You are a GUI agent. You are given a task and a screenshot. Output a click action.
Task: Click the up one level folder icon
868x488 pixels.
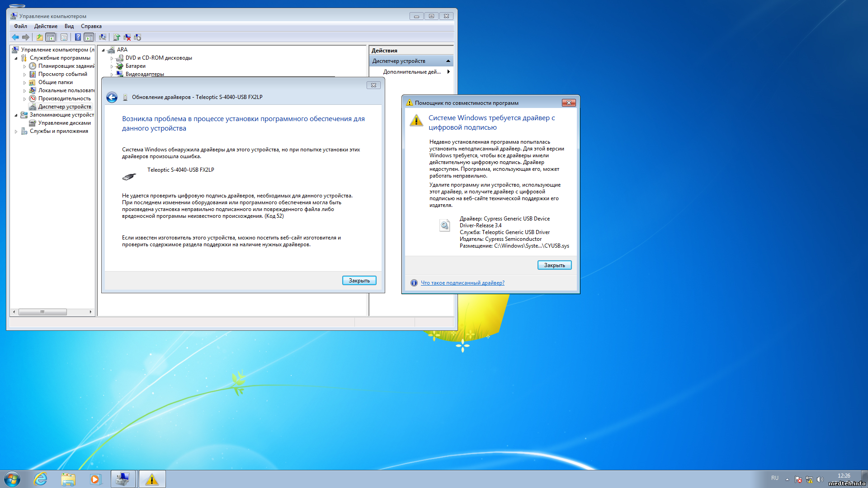coord(40,38)
